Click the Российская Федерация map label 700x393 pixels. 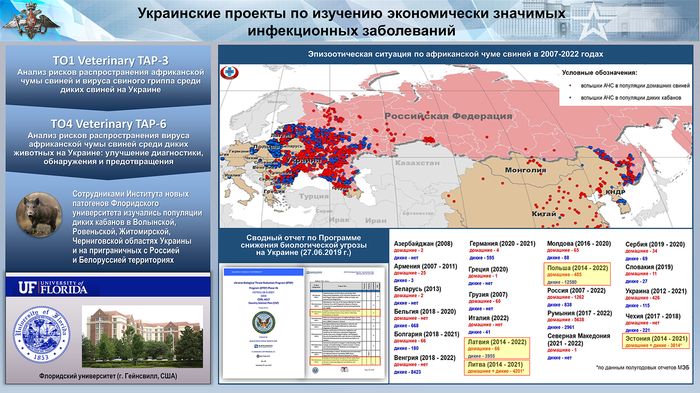point(448,116)
